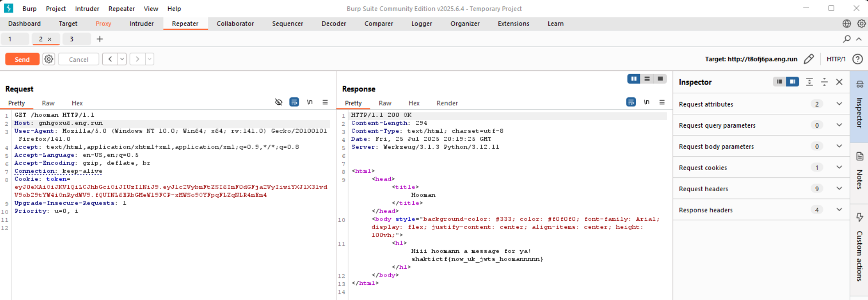Toggle word wrap in the Request pane

coord(294,102)
